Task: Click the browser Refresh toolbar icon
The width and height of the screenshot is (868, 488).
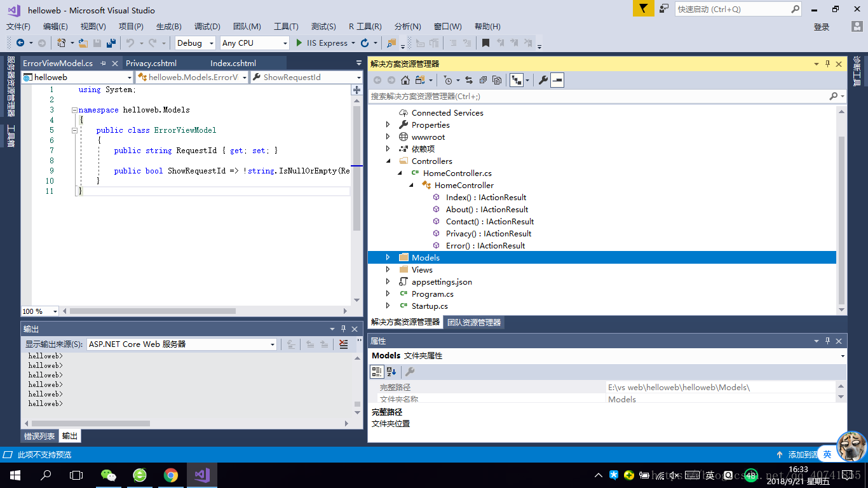Action: [x=365, y=43]
